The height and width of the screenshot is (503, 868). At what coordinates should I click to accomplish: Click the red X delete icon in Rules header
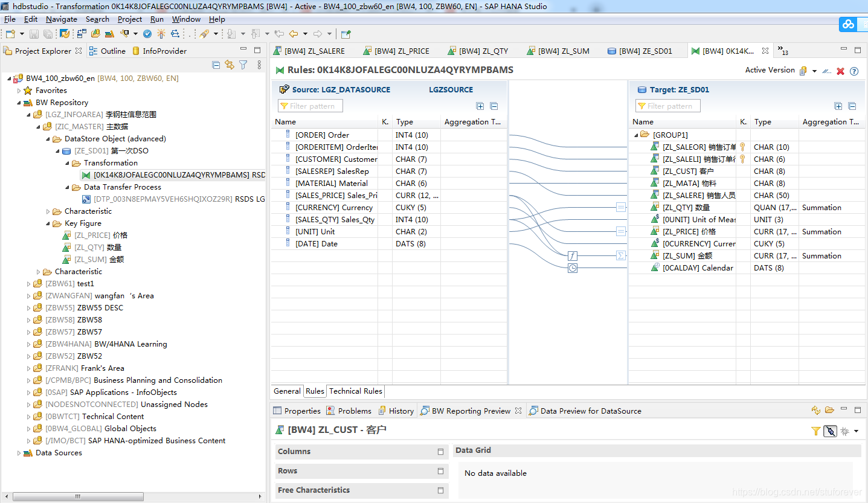click(840, 71)
